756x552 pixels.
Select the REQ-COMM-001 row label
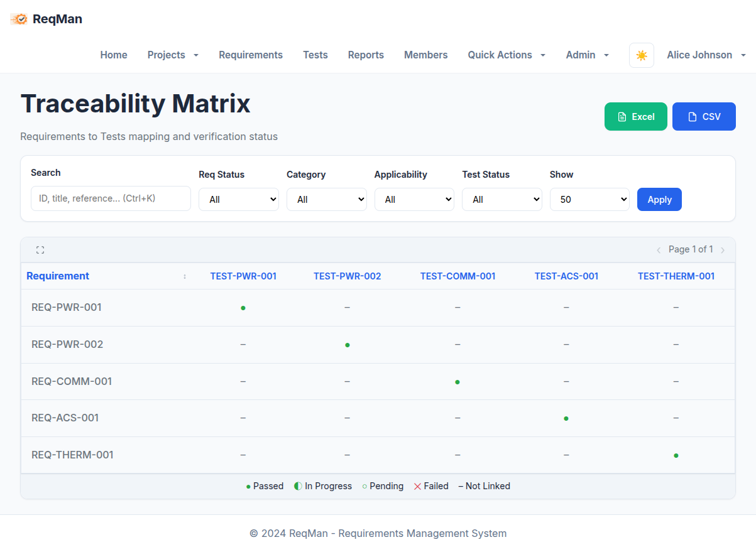click(x=72, y=382)
